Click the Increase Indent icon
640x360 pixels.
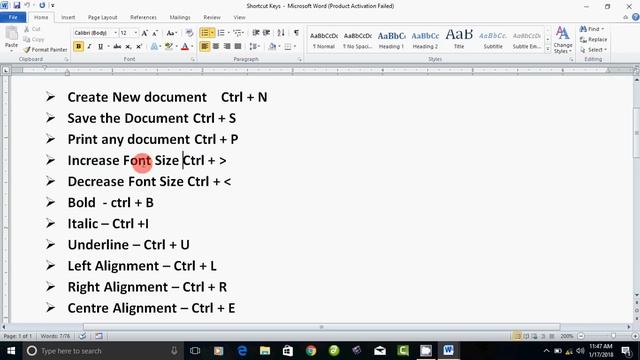[267, 33]
